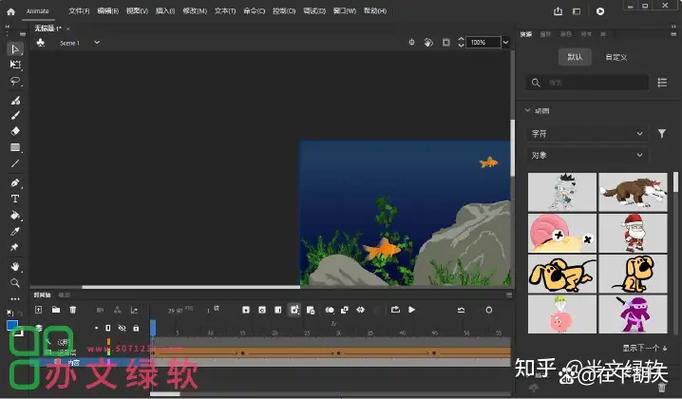The image size is (682, 399).
Task: Open the Scene 1 dropdown arrow
Action: [97, 43]
